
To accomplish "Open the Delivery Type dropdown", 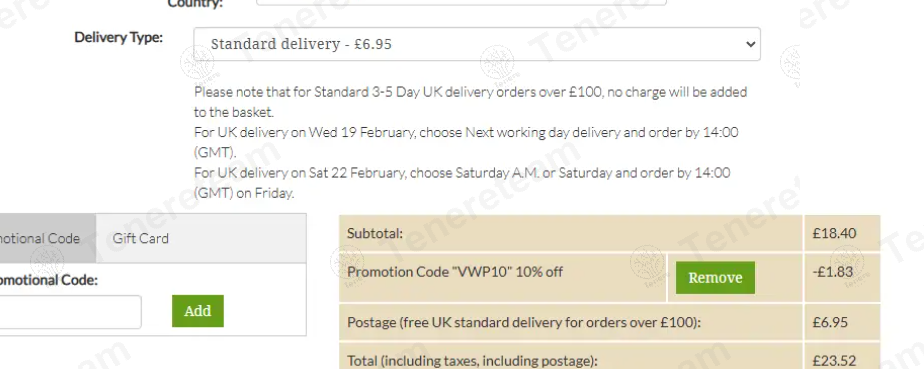I will 477,44.
